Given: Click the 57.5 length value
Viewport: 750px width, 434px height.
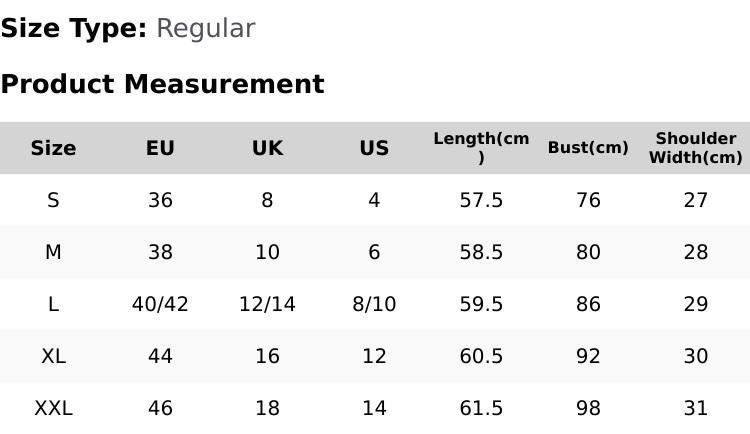Looking at the screenshot, I should 481,200.
